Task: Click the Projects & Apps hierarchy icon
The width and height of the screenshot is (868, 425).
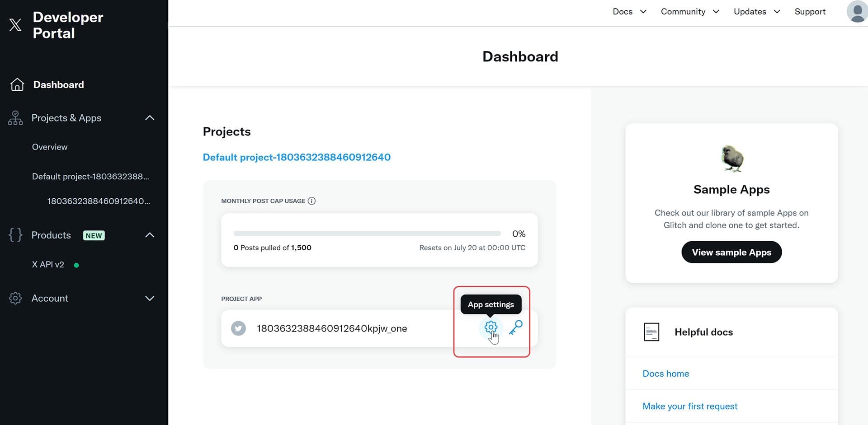Action: 15,118
